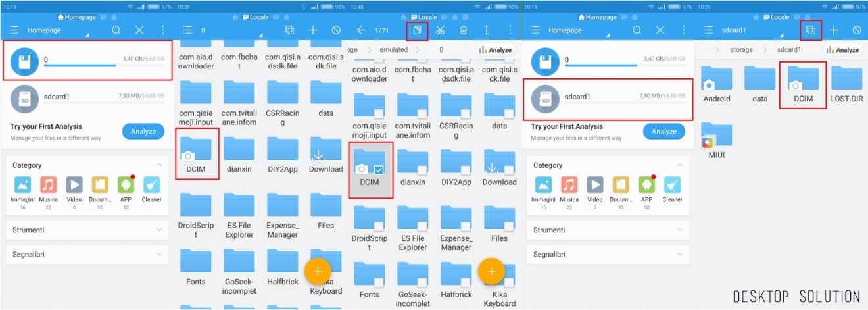Tap internal storage 0 usage bar, left Homepage
The width and height of the screenshot is (868, 310).
pyautogui.click(x=104, y=65)
